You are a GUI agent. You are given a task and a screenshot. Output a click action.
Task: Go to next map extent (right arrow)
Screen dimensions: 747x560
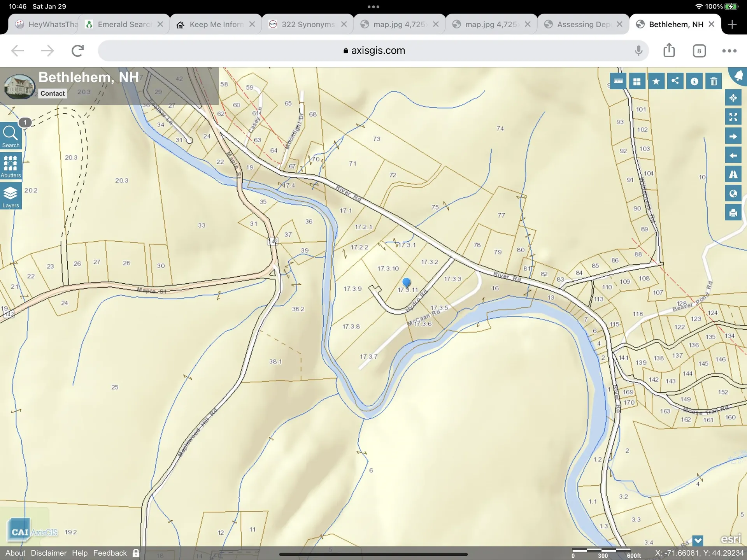pos(733,136)
